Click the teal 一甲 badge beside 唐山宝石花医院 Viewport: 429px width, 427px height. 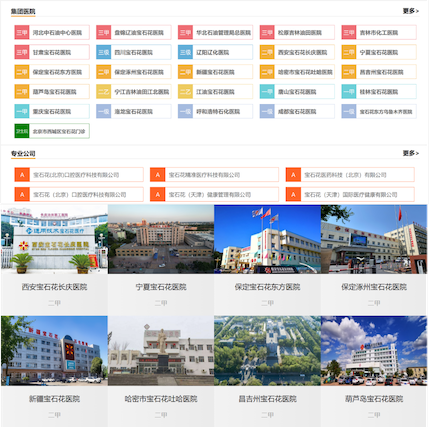pyautogui.click(x=267, y=91)
